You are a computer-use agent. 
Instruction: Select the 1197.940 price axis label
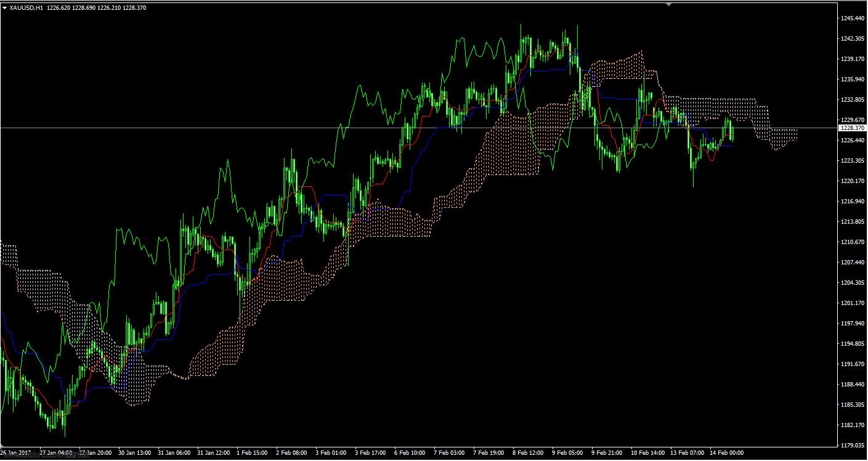pyautogui.click(x=851, y=324)
